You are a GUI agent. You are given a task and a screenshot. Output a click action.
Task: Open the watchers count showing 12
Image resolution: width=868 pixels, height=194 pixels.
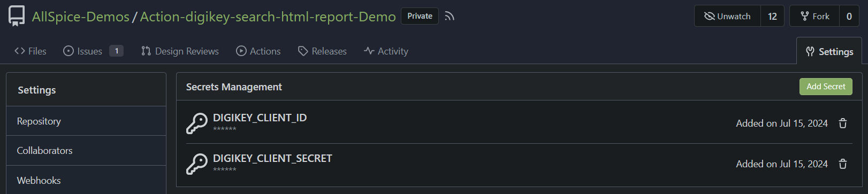(x=772, y=16)
